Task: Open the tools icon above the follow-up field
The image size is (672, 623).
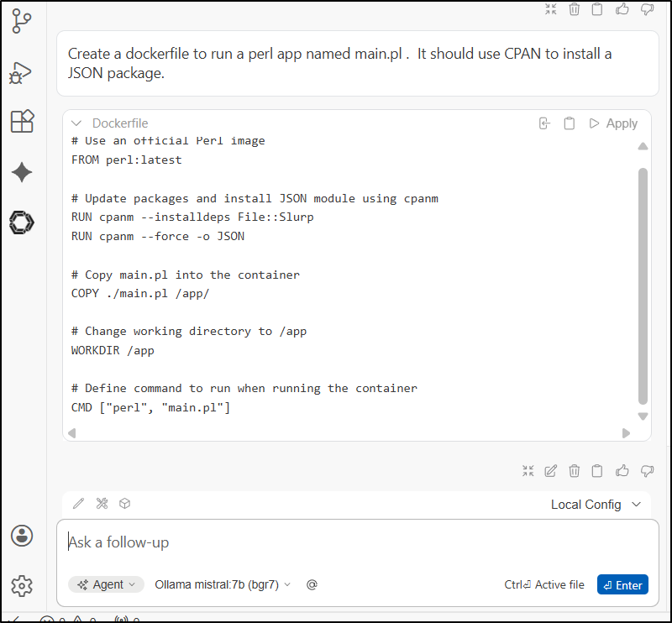Action: 102,504
